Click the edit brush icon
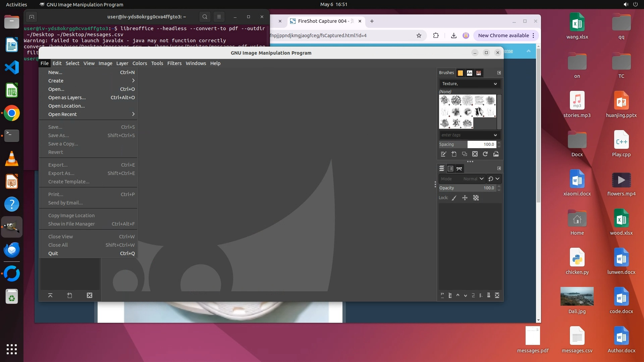This screenshot has width=644, height=362. (x=443, y=154)
